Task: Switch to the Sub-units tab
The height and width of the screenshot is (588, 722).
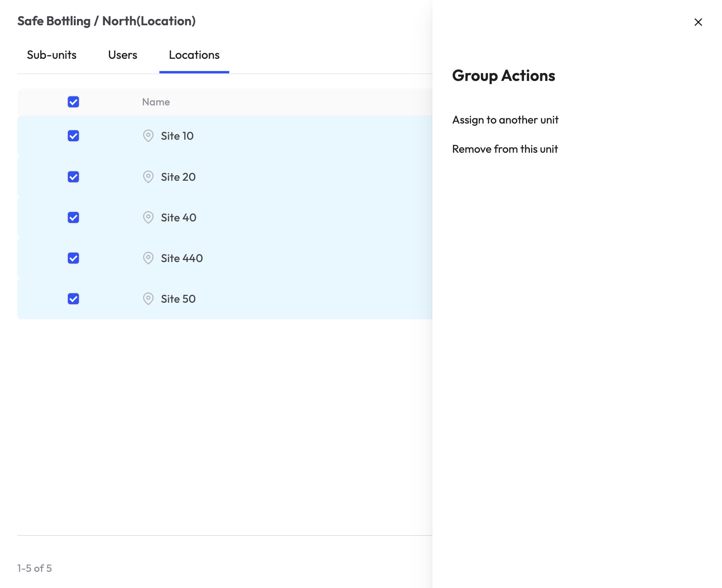Action: coord(52,55)
